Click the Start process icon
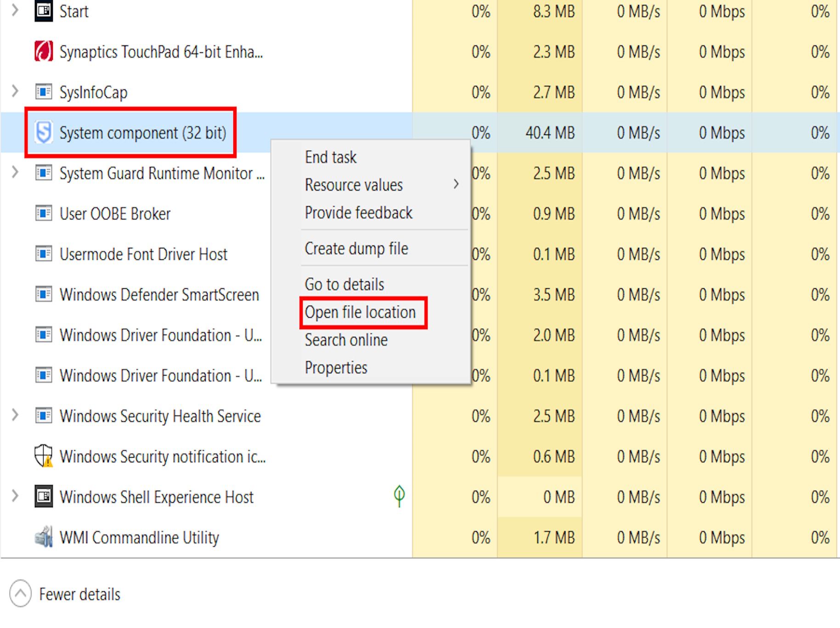The height and width of the screenshot is (628, 840). coord(44,11)
